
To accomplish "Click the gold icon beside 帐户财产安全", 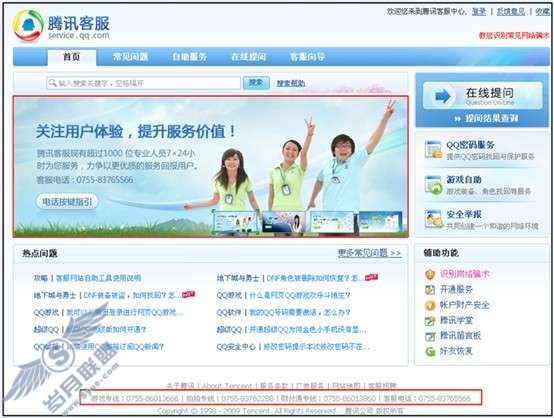I will [430, 305].
